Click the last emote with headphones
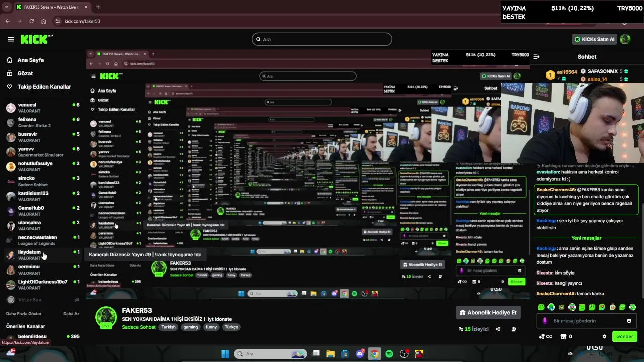The width and height of the screenshot is (644, 362). click(x=632, y=307)
